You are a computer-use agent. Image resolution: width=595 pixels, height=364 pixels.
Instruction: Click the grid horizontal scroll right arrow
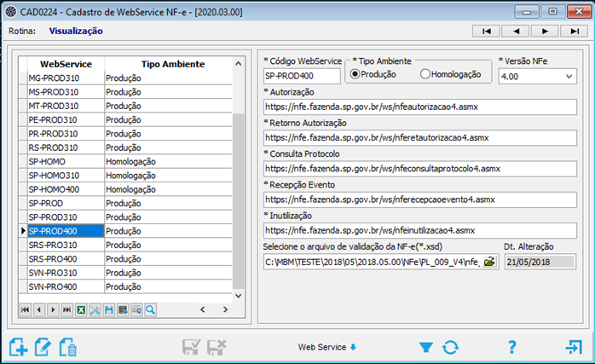[225, 309]
